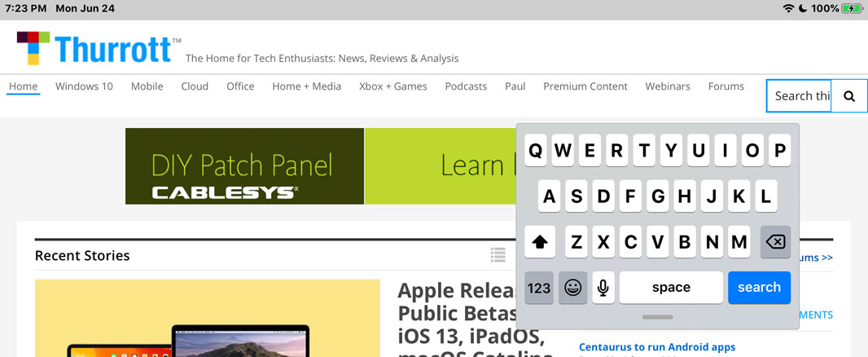Open the Xbox + Games section
The image size is (868, 357).
click(393, 86)
